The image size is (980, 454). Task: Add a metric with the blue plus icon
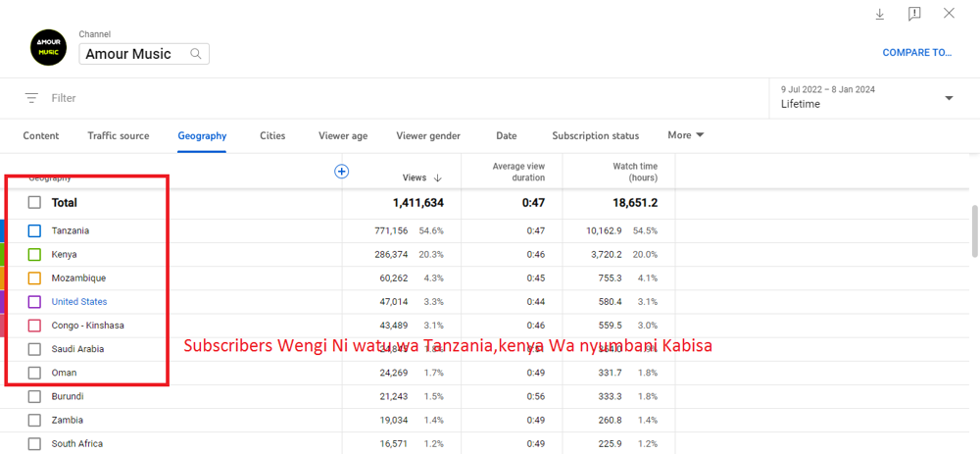(342, 172)
